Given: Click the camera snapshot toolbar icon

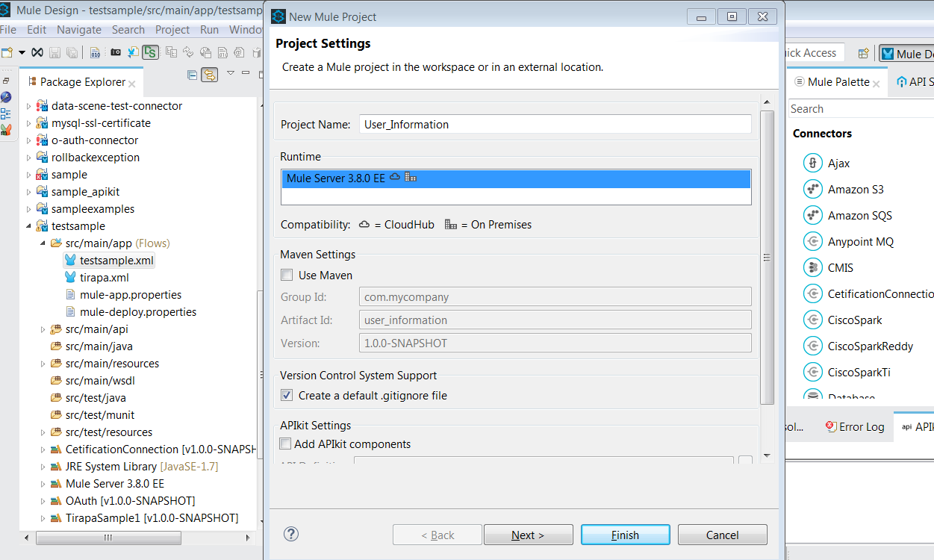Looking at the screenshot, I should click(116, 52).
